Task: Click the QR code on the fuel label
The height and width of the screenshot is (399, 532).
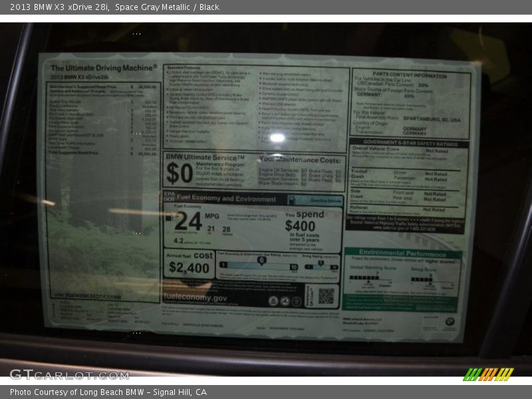Action: [x=325, y=296]
